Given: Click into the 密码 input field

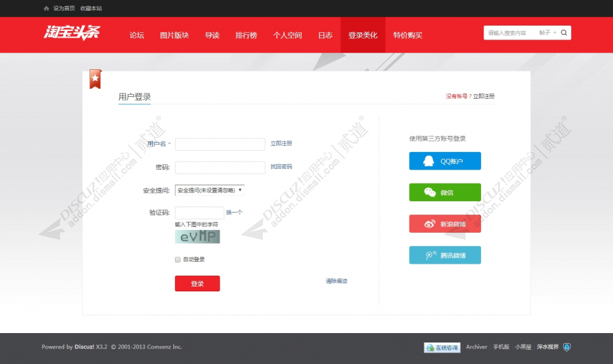Looking at the screenshot, I should pyautogui.click(x=220, y=168).
